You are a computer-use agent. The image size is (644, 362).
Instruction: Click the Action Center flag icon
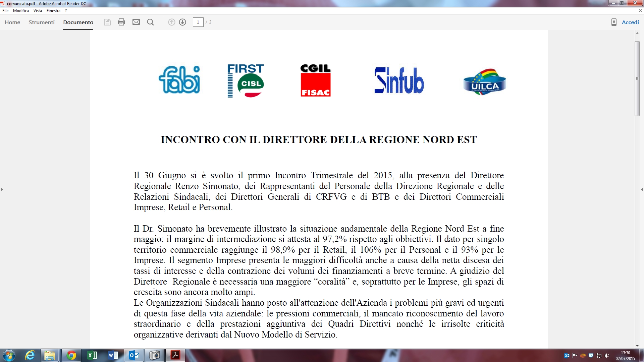(575, 356)
